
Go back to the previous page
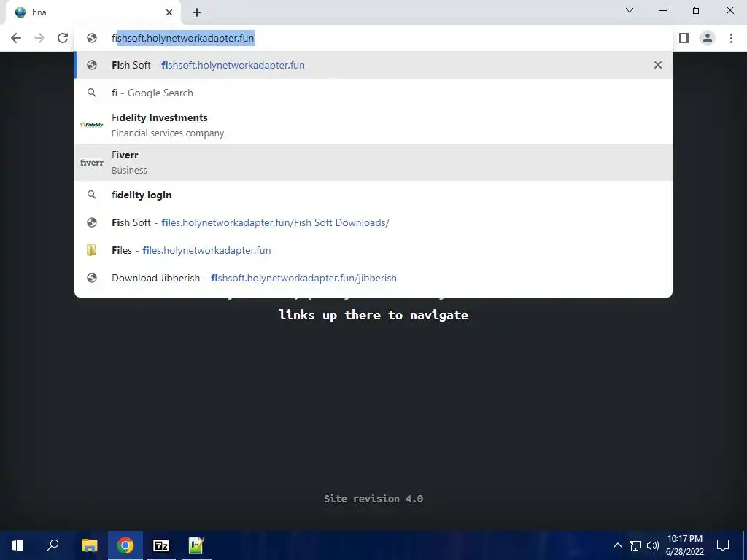(16, 38)
